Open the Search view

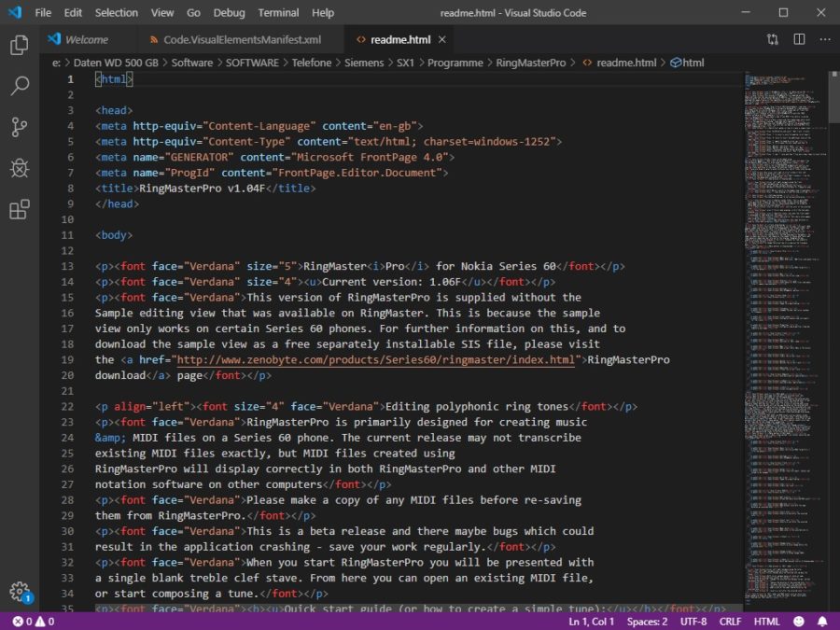click(x=21, y=83)
